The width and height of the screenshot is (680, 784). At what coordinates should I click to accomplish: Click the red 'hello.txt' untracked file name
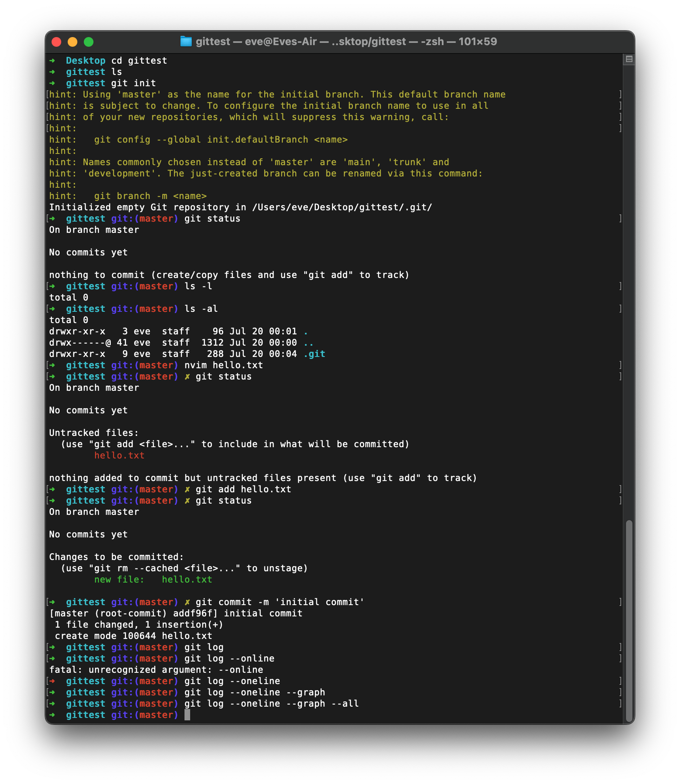point(119,456)
